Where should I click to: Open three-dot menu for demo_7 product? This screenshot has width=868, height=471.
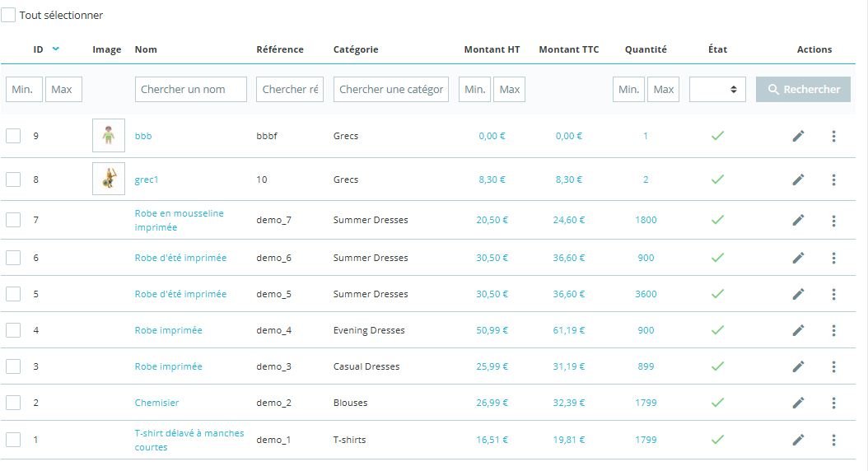pyautogui.click(x=833, y=221)
